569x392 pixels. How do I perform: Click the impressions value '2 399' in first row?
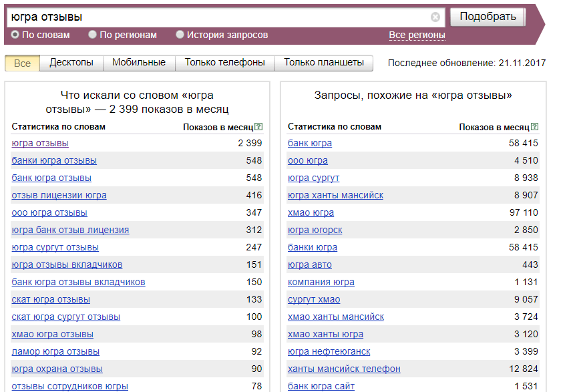250,143
